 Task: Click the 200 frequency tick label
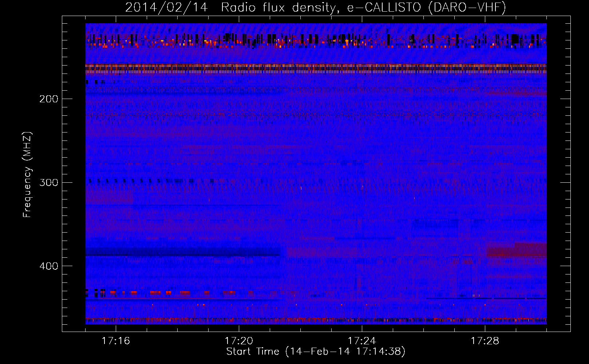[49, 99]
